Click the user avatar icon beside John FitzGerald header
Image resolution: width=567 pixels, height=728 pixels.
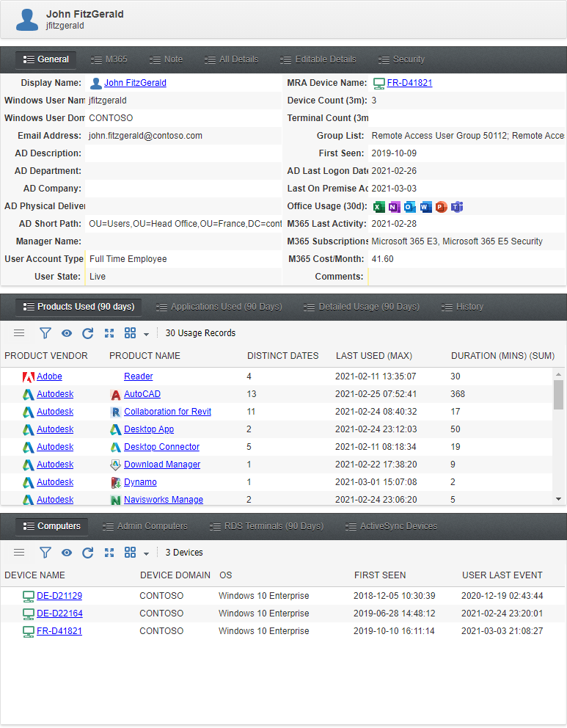pyautogui.click(x=27, y=20)
